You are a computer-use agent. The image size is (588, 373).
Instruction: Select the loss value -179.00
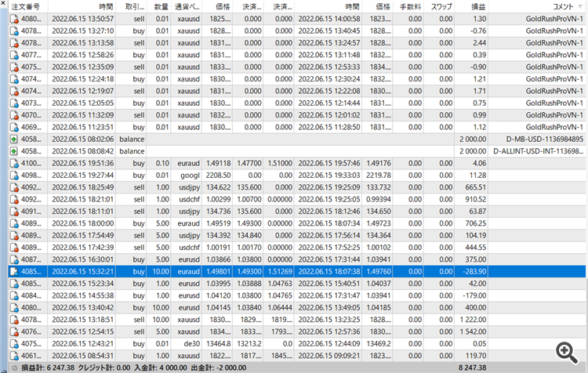(475, 295)
